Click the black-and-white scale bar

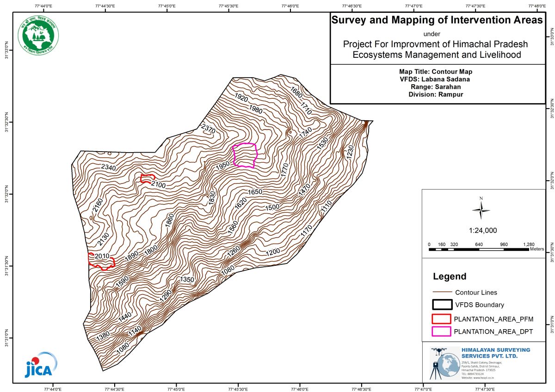point(479,250)
